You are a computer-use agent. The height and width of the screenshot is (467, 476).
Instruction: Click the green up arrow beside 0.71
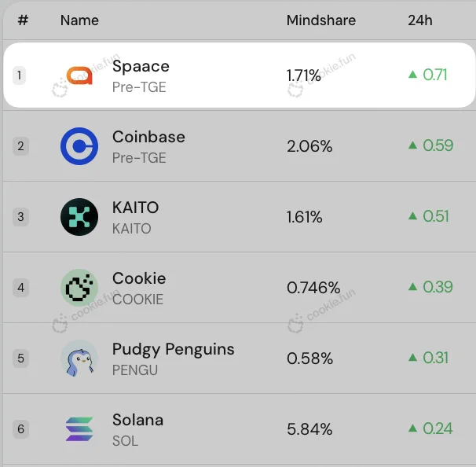pyautogui.click(x=412, y=74)
